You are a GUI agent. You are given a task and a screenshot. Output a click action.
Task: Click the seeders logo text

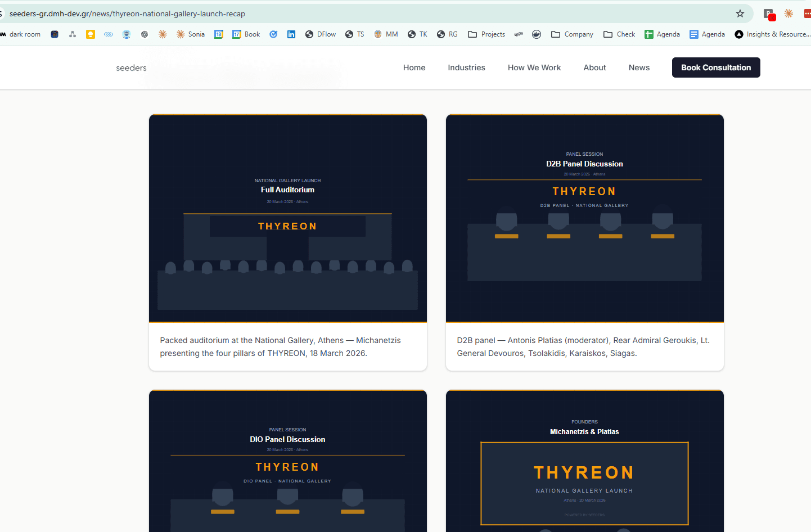[131, 68]
